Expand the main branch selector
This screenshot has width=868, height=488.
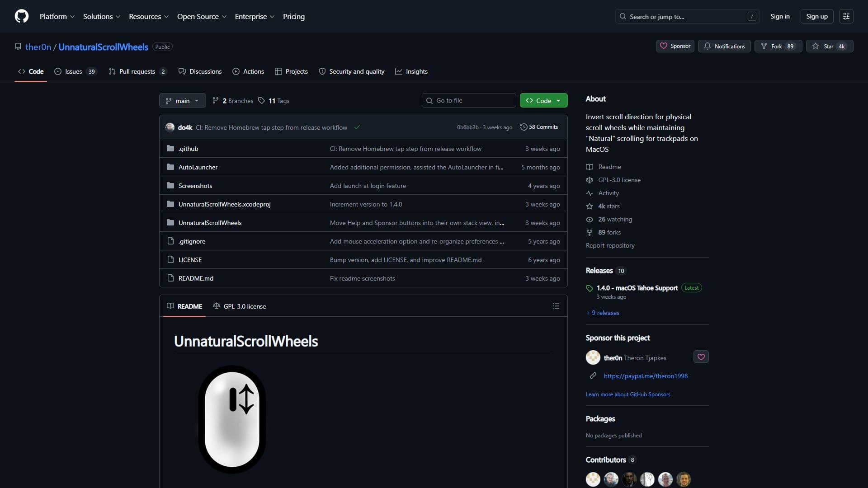coord(182,101)
